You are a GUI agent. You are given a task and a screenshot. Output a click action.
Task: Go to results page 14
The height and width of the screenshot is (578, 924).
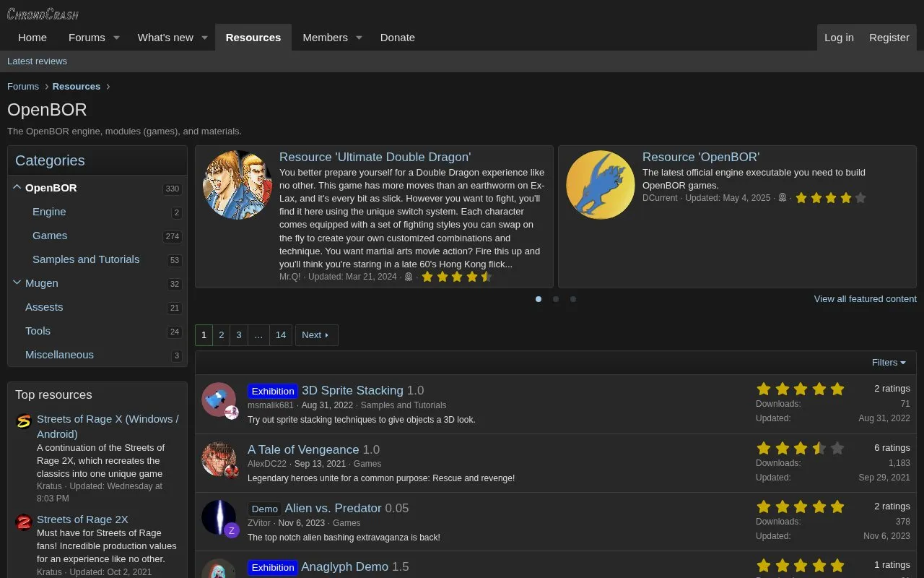click(x=281, y=335)
